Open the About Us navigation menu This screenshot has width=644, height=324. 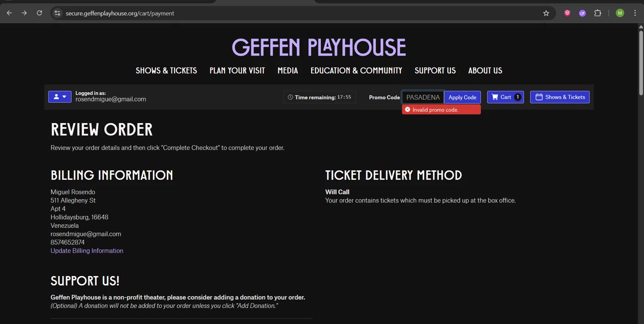[x=485, y=70]
